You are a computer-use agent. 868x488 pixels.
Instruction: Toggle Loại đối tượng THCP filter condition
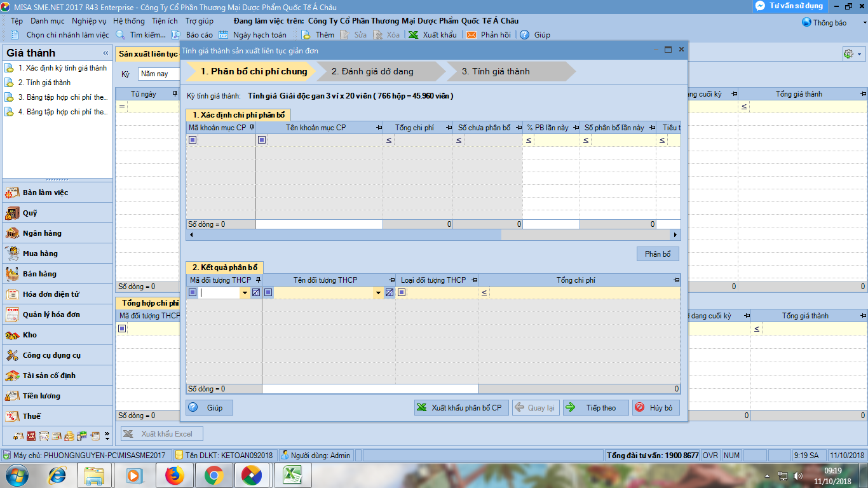coord(402,292)
